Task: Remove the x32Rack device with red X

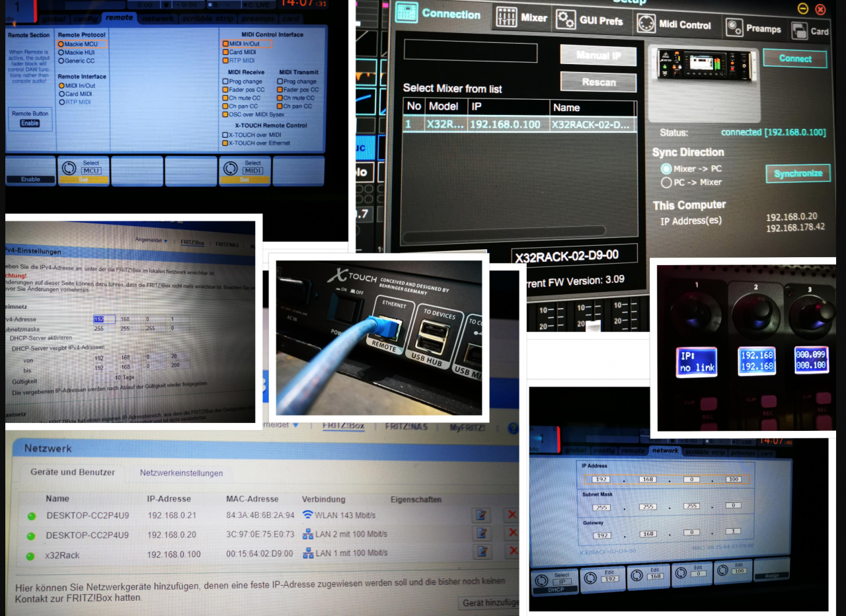Action: click(511, 552)
